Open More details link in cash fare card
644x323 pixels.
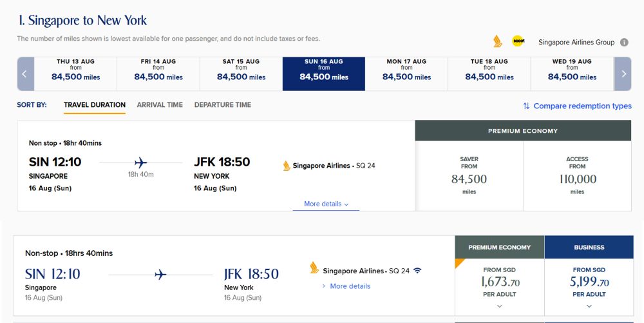[350, 286]
